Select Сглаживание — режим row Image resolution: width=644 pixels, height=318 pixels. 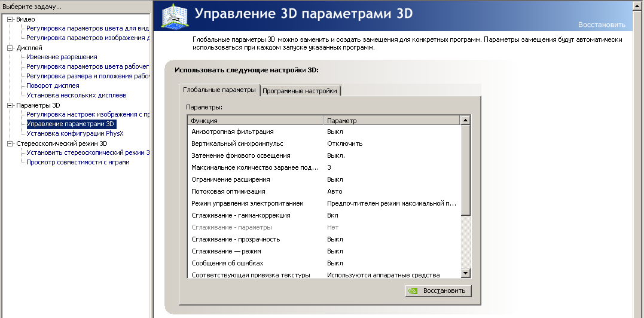pyautogui.click(x=324, y=251)
